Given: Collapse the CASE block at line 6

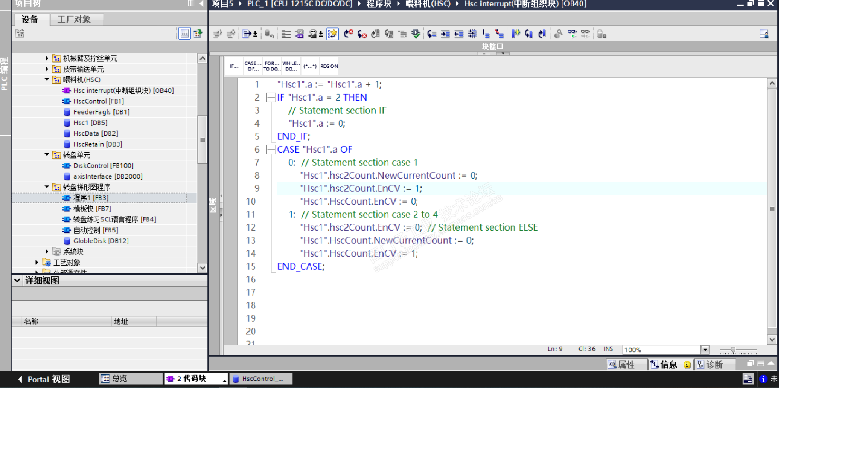Looking at the screenshot, I should (271, 150).
